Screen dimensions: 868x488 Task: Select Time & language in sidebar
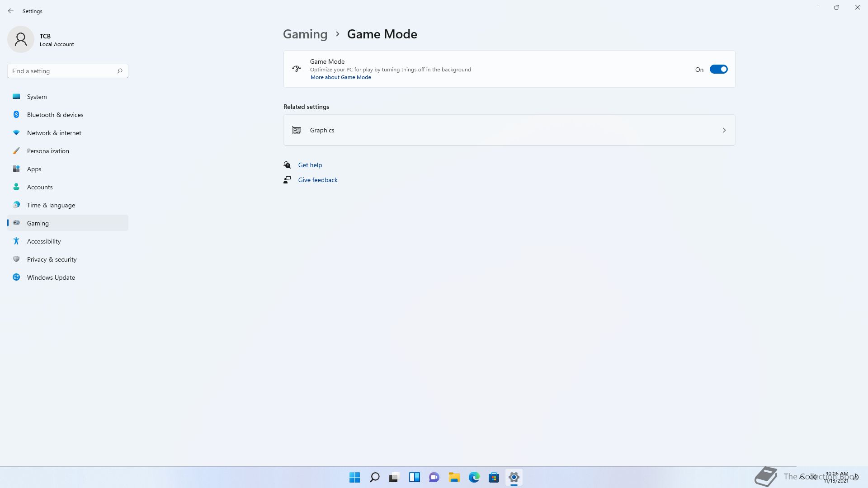click(x=68, y=205)
